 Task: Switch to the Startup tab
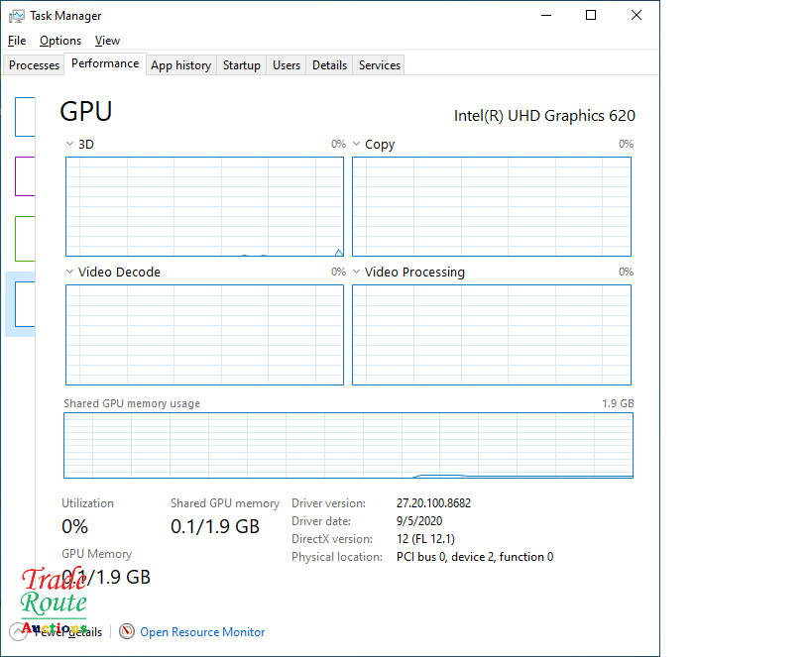[241, 65]
